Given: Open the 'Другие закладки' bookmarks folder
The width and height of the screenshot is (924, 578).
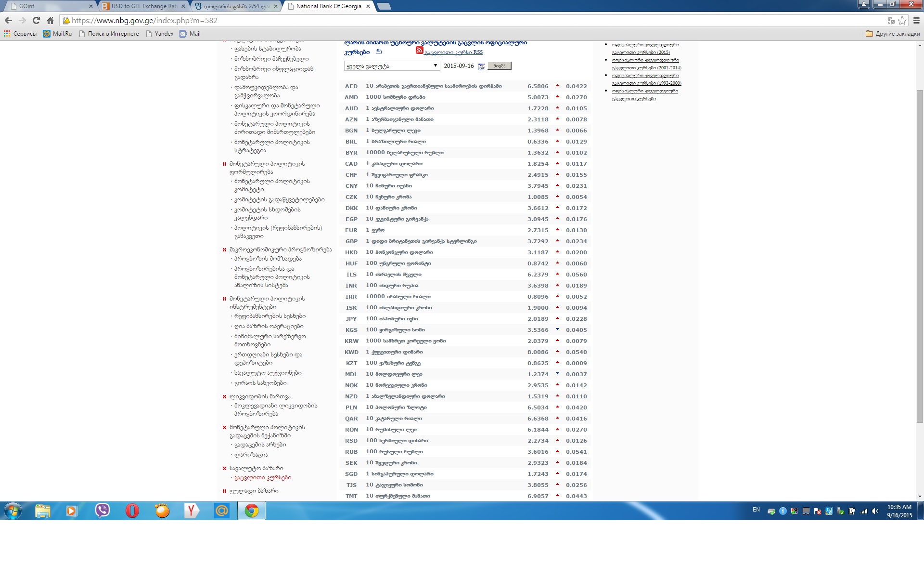Looking at the screenshot, I should pyautogui.click(x=893, y=34).
